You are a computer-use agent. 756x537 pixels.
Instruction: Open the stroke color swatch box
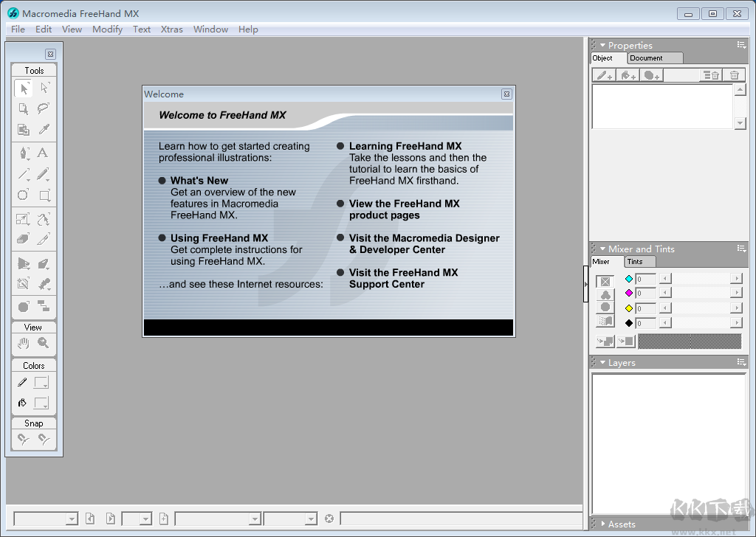(41, 382)
